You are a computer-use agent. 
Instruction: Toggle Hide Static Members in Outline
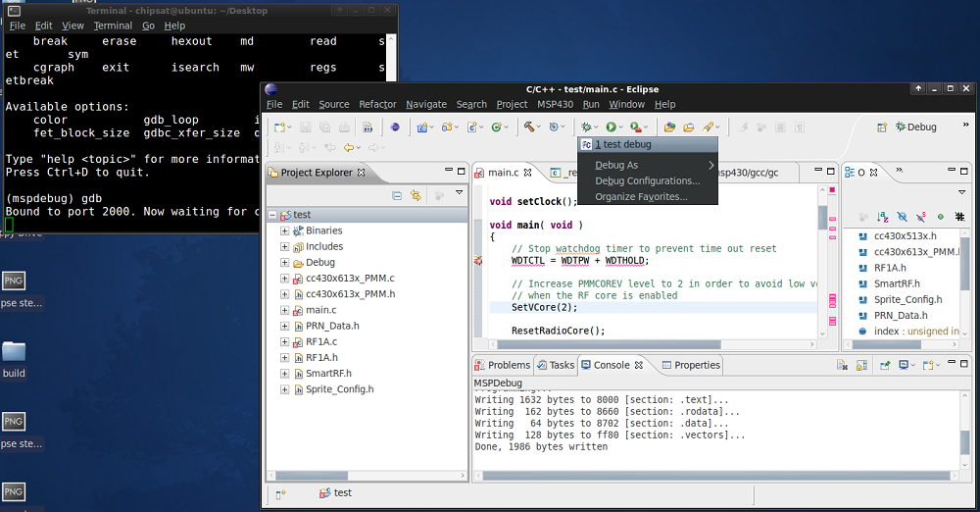[x=921, y=217]
